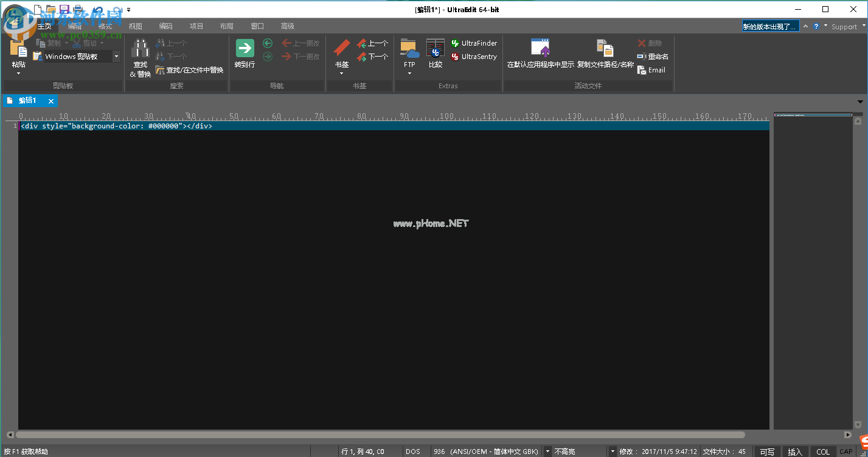The image size is (868, 457).
Task: Toggle 书签 bookmark with red ribbon icon
Action: click(x=342, y=49)
